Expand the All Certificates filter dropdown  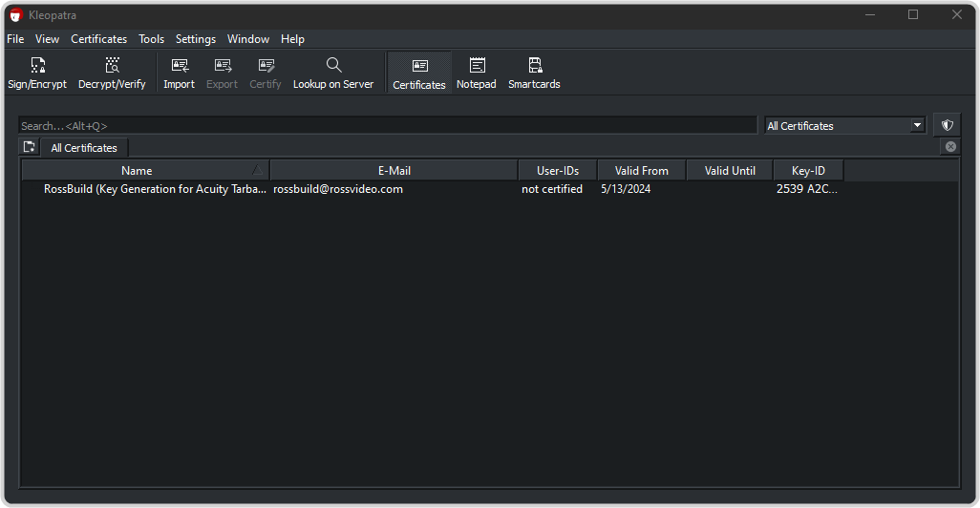[917, 125]
